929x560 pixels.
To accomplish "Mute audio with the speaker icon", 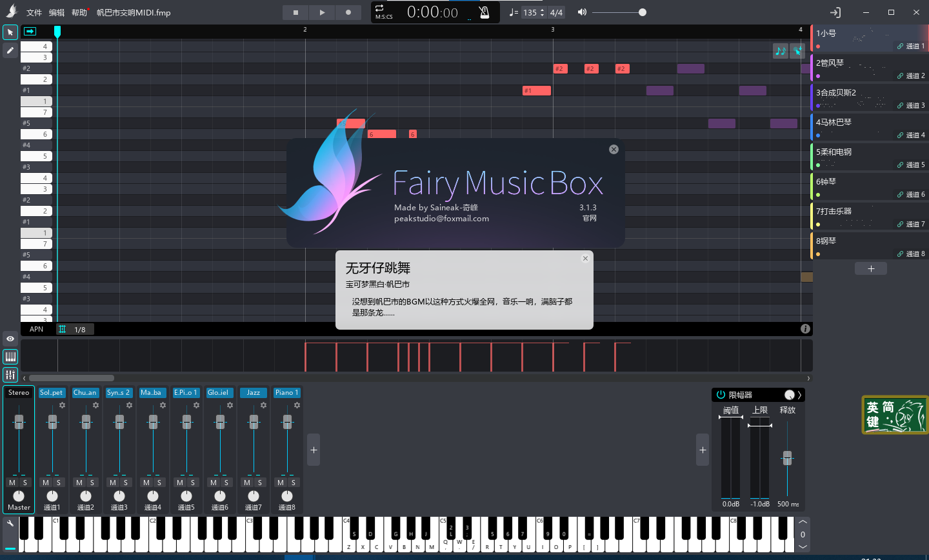I will coord(582,12).
